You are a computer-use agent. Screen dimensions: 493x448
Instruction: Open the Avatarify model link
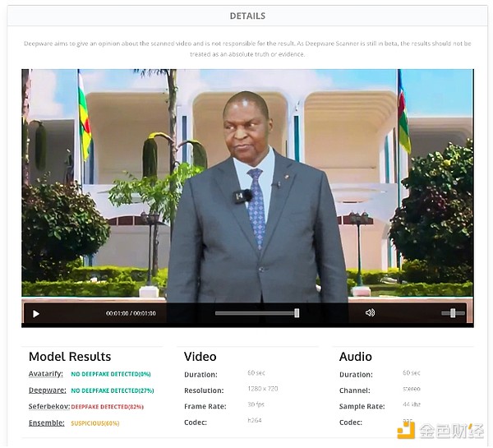coord(48,374)
